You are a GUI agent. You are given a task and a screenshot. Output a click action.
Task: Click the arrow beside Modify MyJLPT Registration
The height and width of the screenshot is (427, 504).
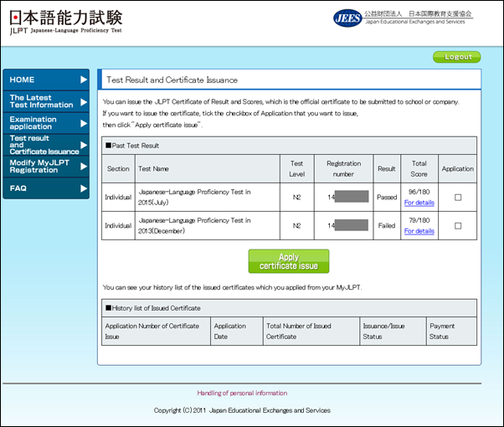coord(84,167)
